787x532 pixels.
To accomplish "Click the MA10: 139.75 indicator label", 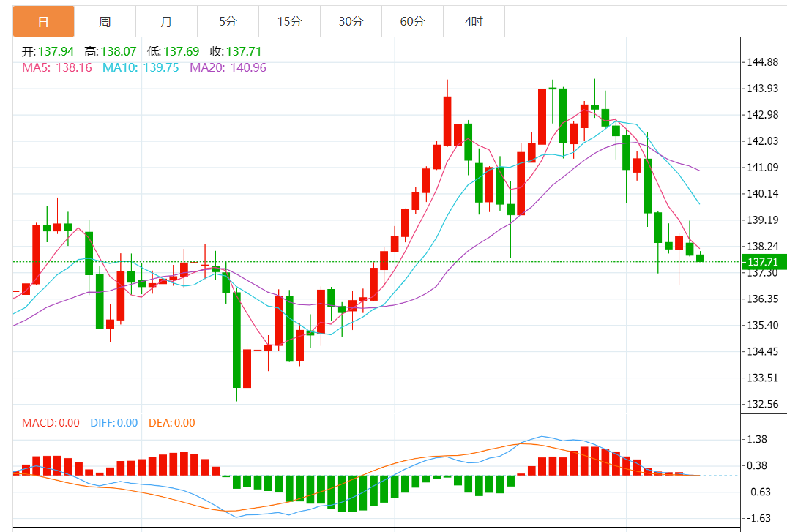I will click(141, 67).
